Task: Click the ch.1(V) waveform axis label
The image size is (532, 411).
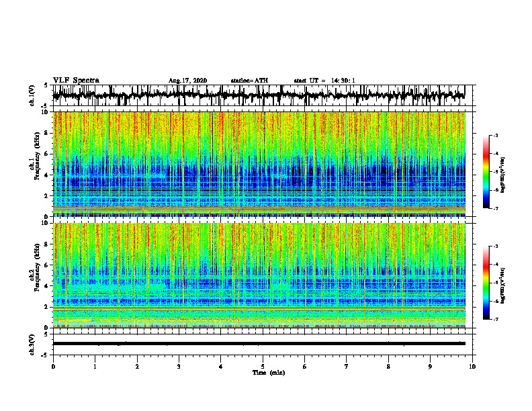Action: coord(32,95)
